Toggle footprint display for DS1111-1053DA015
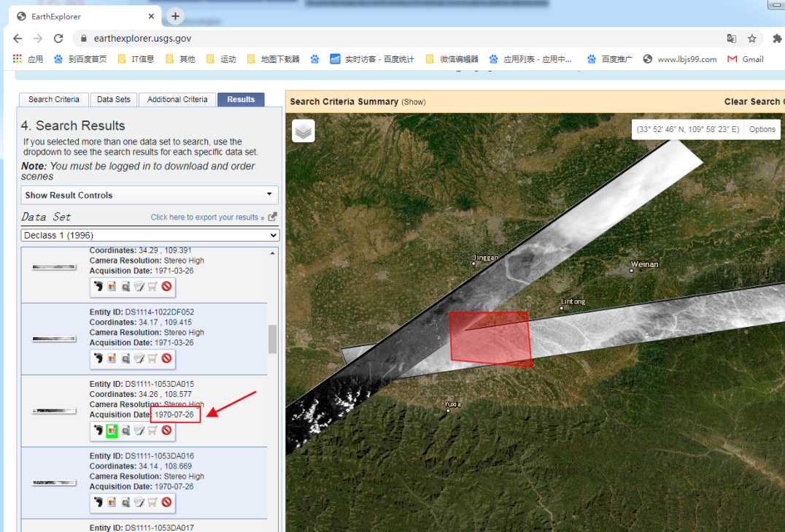Image resolution: width=785 pixels, height=532 pixels. (98, 431)
